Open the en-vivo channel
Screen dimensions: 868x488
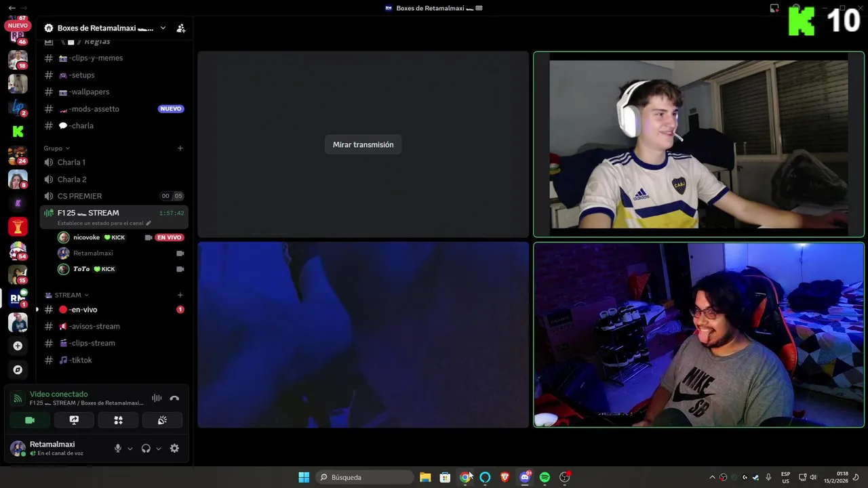114,310
